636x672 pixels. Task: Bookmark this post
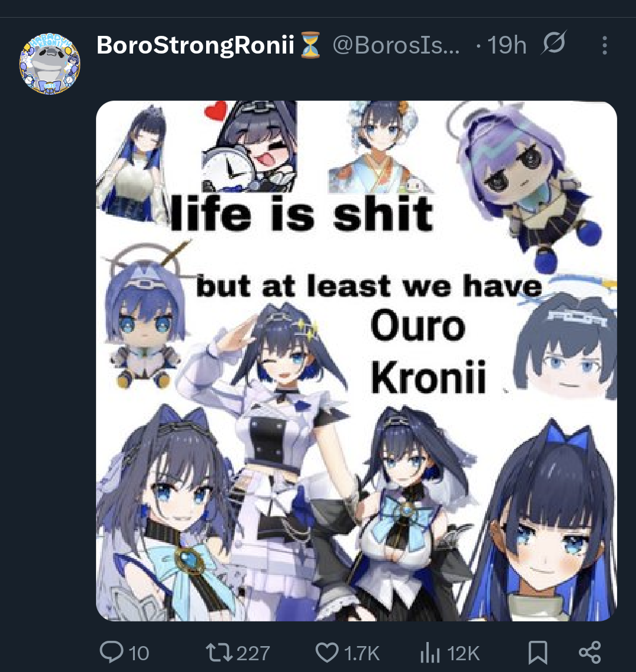pos(538,652)
